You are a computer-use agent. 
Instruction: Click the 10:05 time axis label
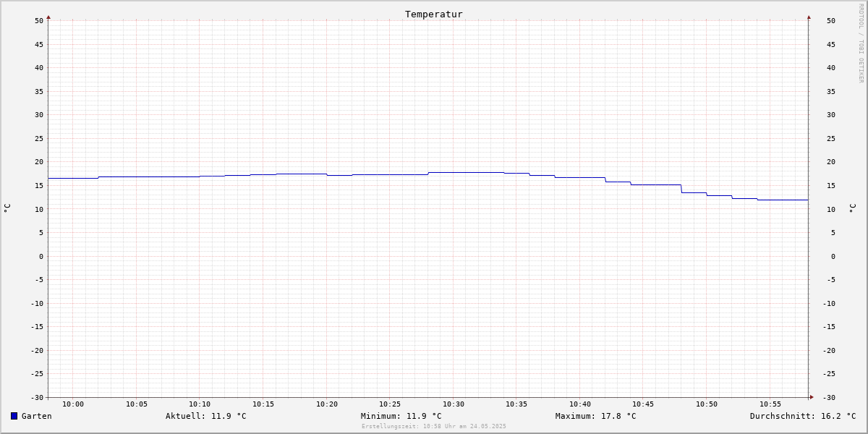click(137, 404)
